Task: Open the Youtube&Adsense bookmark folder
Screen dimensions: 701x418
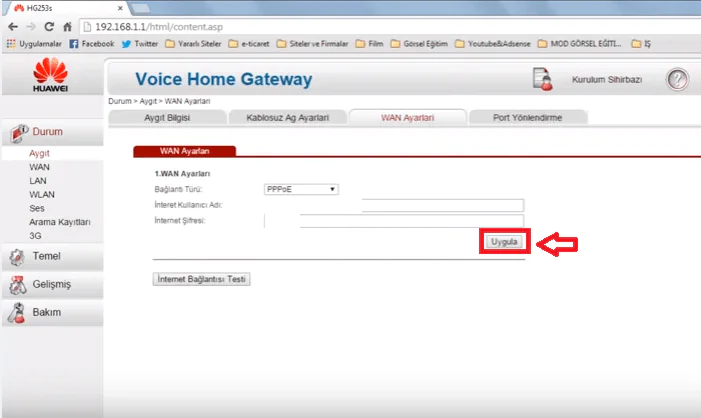Action: pyautogui.click(x=493, y=44)
